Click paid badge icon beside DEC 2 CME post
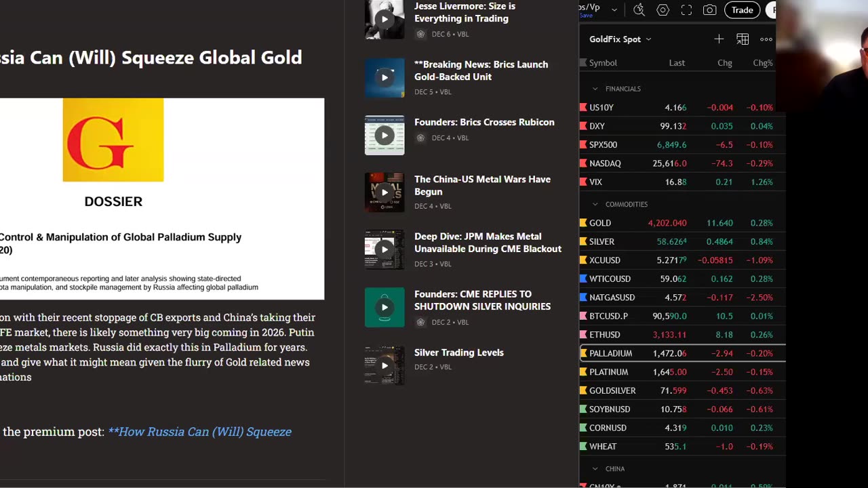The image size is (868, 488). click(420, 322)
